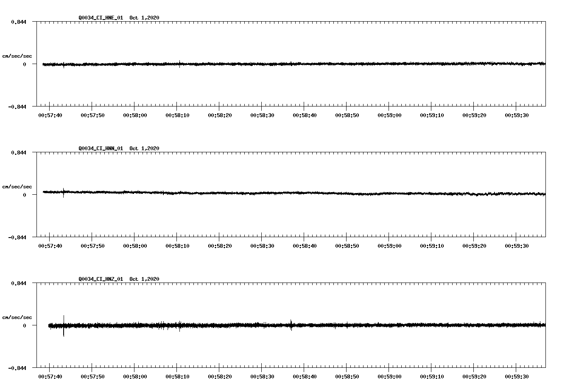Click the large spike in the HNZ trace
This screenshot has width=576, height=392.
pyautogui.click(x=64, y=327)
